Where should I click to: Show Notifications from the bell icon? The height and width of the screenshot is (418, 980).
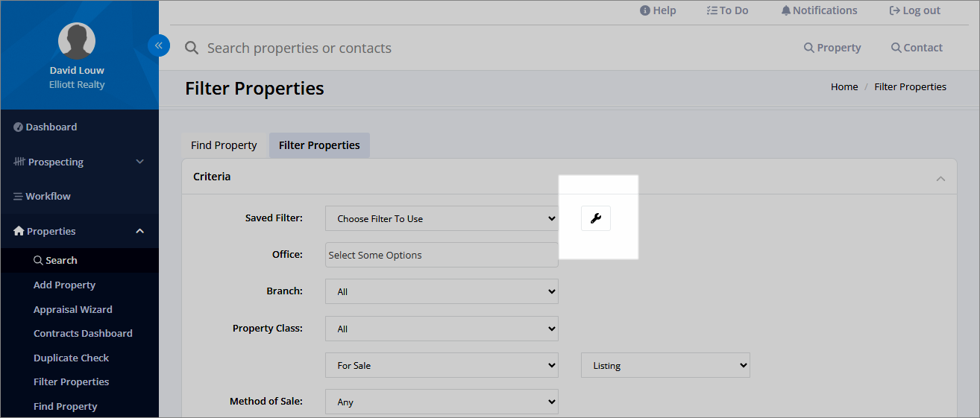(819, 10)
